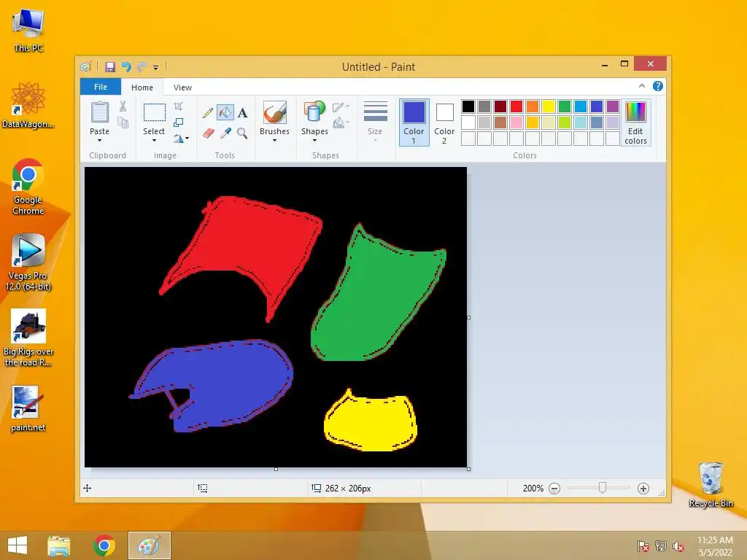Open the Paste dropdown arrow
The width and height of the screenshot is (747, 560).
99,141
